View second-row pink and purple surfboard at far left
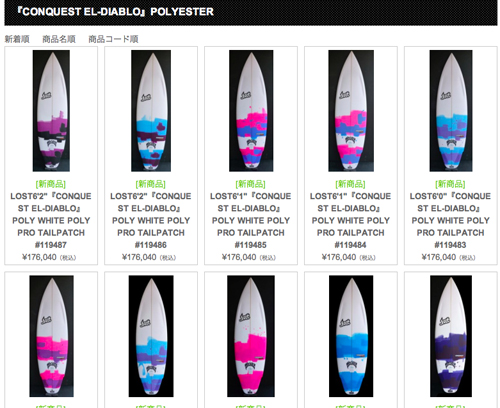The height and width of the screenshot is (408, 500). (51, 336)
